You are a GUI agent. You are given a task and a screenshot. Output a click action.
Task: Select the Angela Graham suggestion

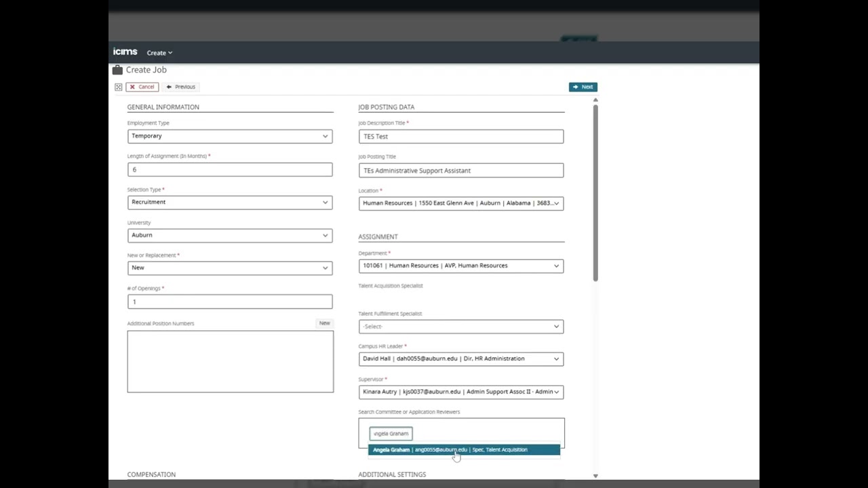point(465,450)
